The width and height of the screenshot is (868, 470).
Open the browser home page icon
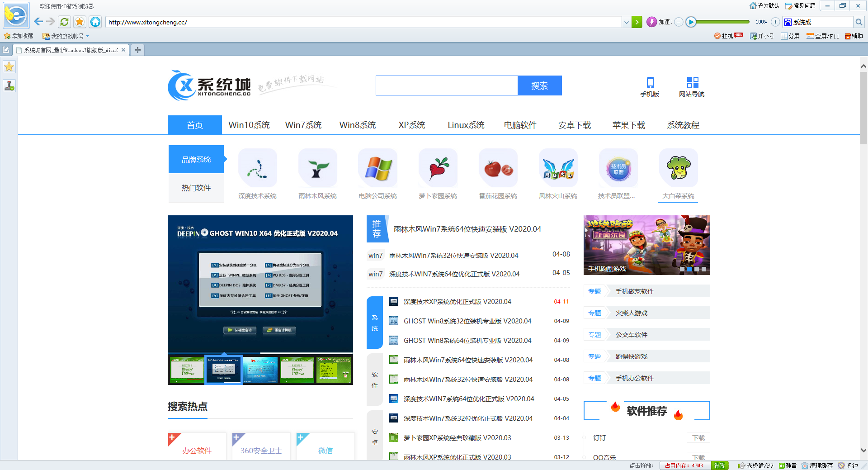95,22
